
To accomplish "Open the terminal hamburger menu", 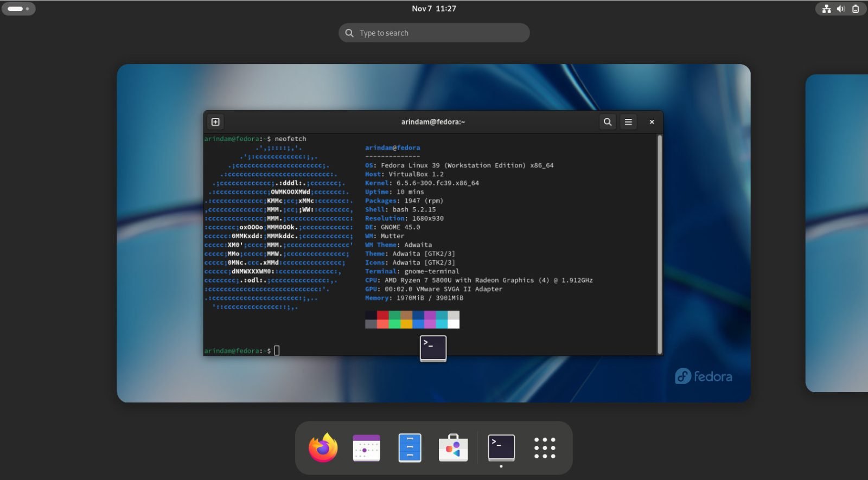I will pos(628,122).
